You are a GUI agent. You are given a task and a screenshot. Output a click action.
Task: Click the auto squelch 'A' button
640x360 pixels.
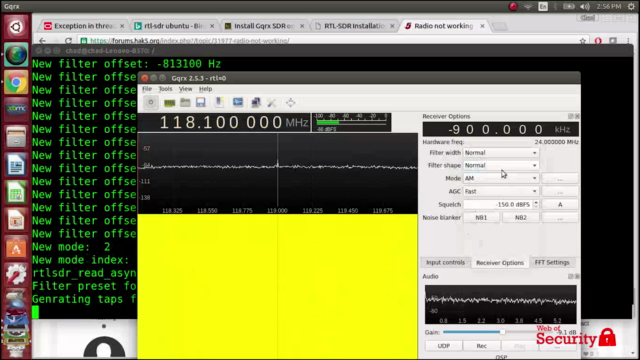[560, 204]
